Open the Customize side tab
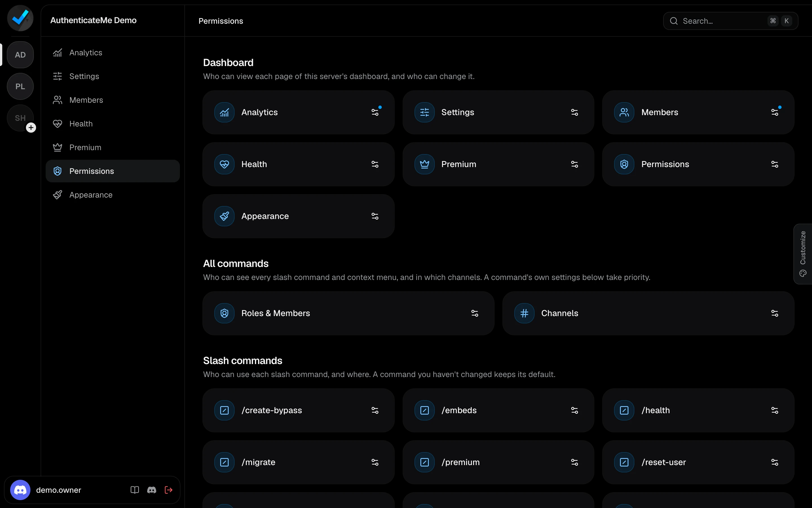Viewport: 812px width, 508px height. [x=803, y=254]
